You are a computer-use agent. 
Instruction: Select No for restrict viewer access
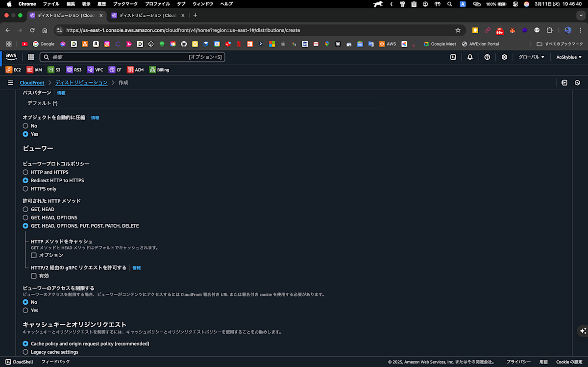(x=25, y=302)
